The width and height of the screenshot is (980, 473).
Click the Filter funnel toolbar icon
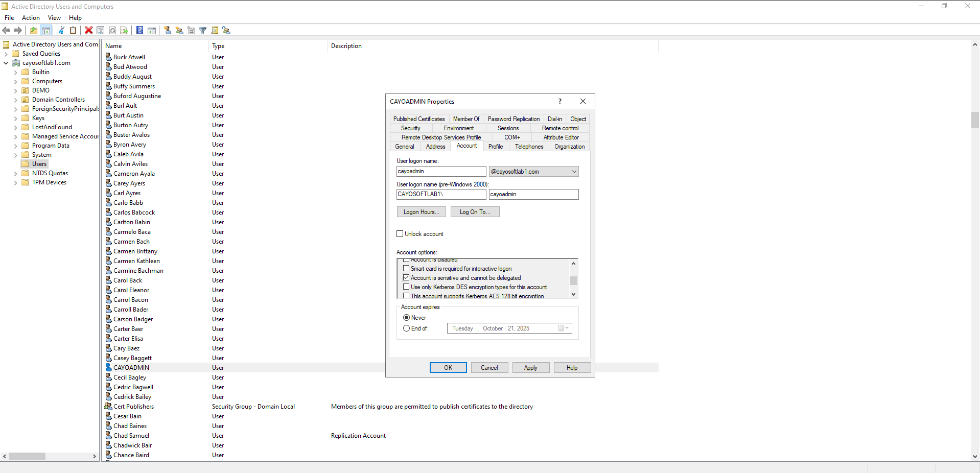click(203, 31)
